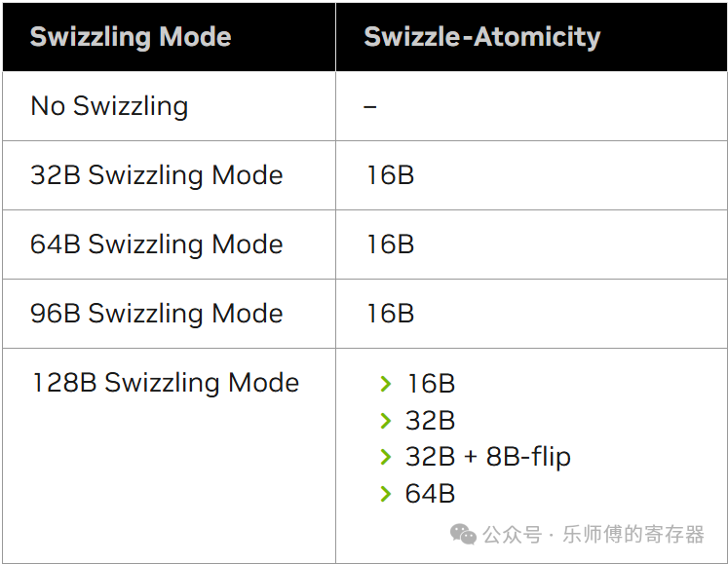Click the green chevron beside 16B bullet
728x564 pixels.
[x=386, y=384]
